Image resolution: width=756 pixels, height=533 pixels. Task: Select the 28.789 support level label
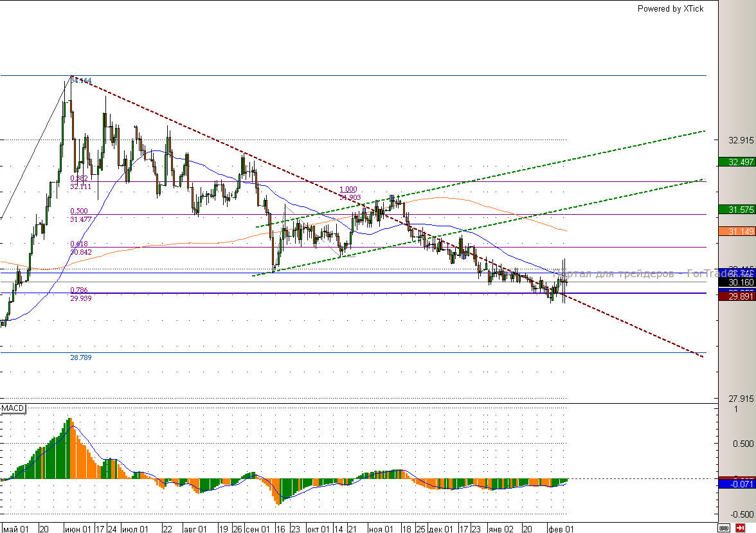tap(80, 357)
